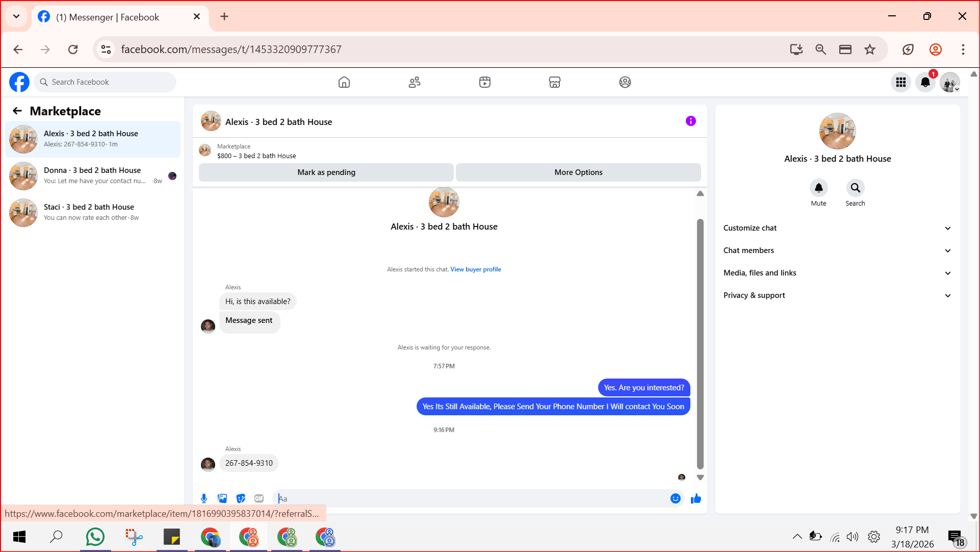This screenshot has width=980, height=552.
Task: Open the View buyer profile link
Action: pyautogui.click(x=475, y=269)
